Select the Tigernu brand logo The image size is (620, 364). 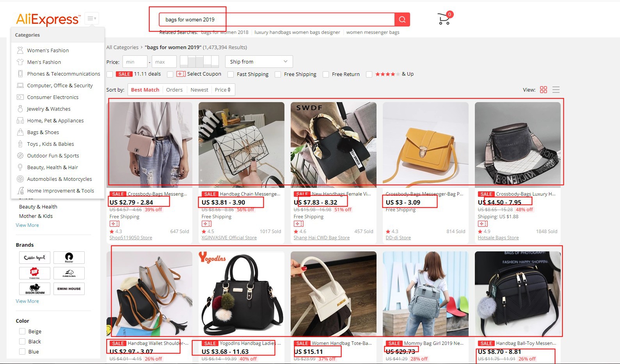[x=35, y=273]
